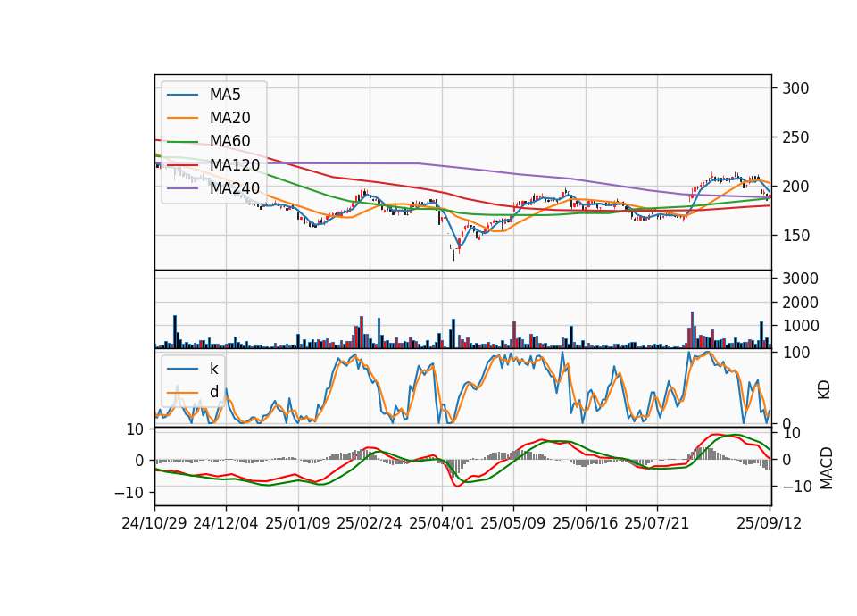Click the d legend label in KD panel
This screenshot has width=857, height=616.
213,392
